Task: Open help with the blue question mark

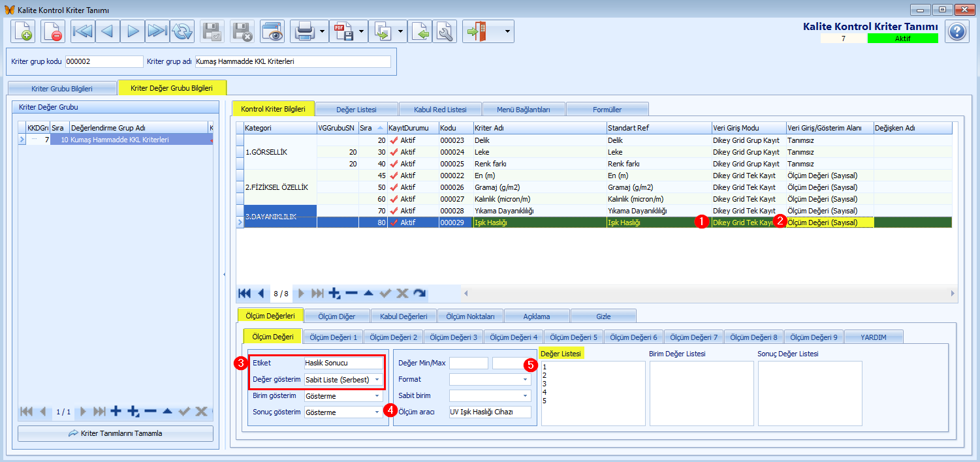Action: 957,31
